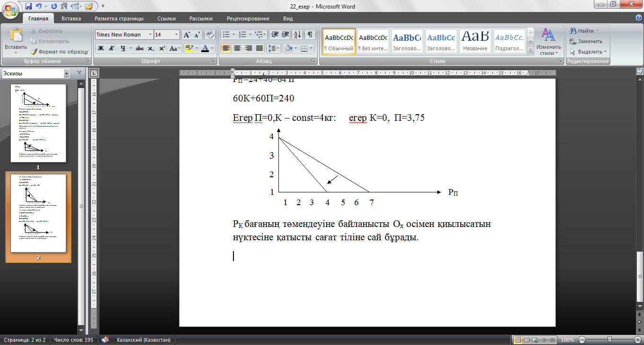Toggle subscript x₂ formatting

151,48
